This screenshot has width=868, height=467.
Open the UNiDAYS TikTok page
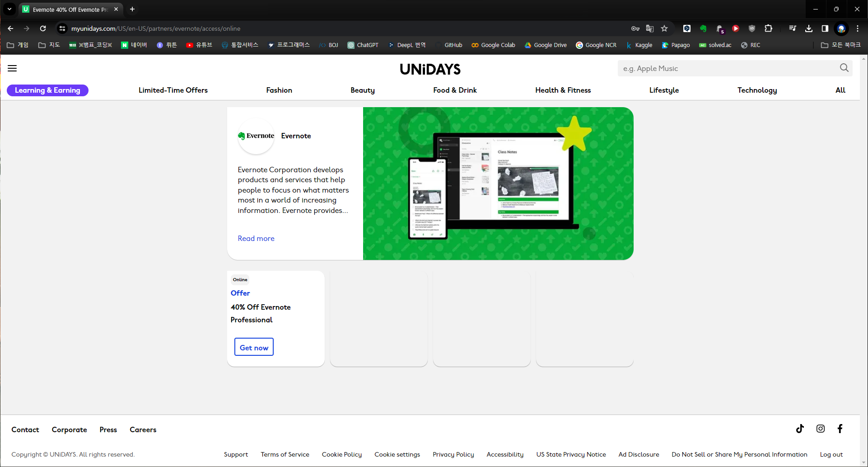800,429
